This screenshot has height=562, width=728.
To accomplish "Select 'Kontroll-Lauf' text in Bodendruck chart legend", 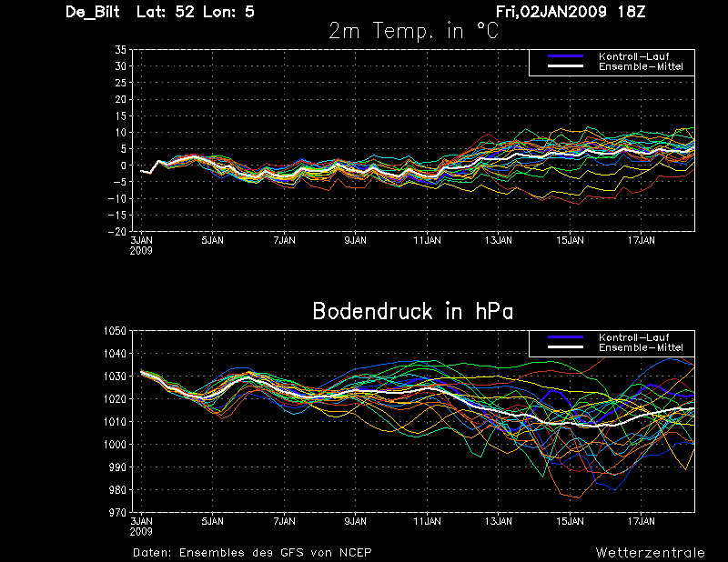I will click(633, 337).
